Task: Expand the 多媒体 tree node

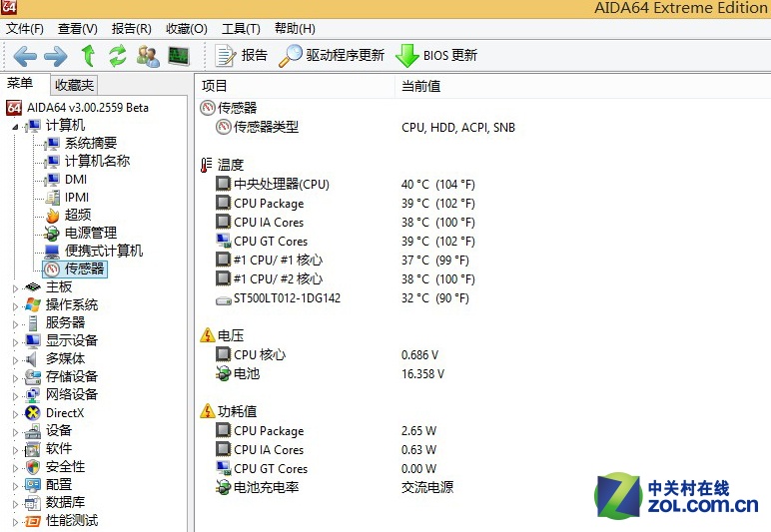Action: click(15, 360)
